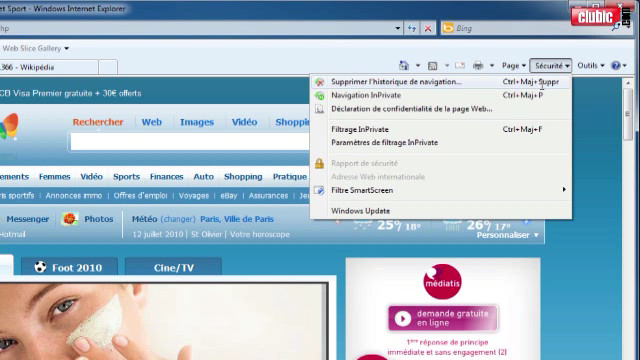640x360 pixels.
Task: Click the page scrollbar up arrow
Action: click(628, 83)
